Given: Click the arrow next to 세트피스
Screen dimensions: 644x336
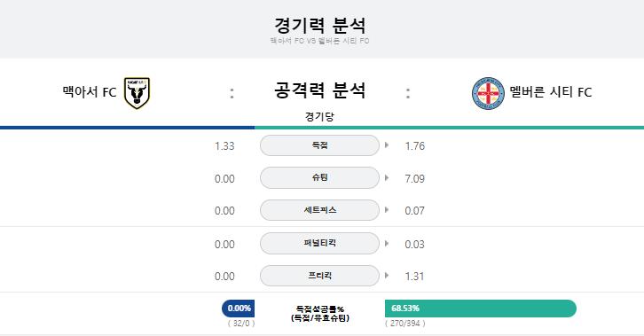Looking at the screenshot, I should tap(387, 209).
